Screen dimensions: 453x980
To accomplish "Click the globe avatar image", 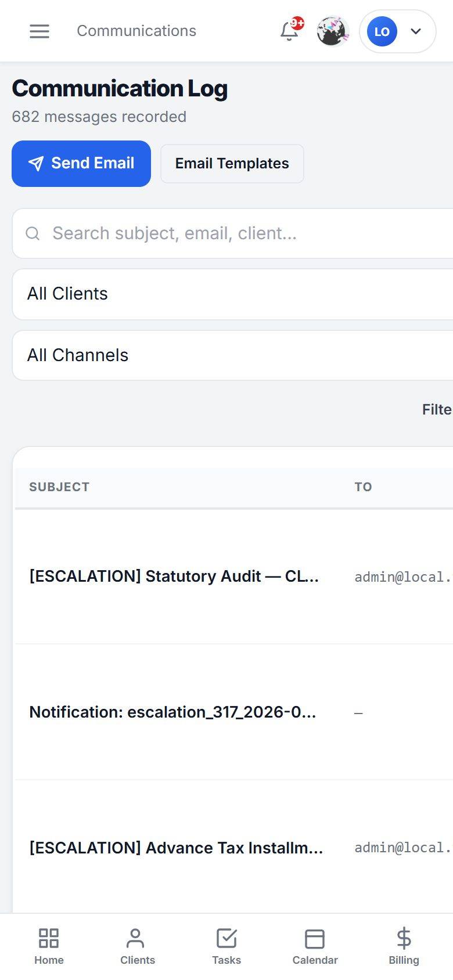I will pos(333,31).
